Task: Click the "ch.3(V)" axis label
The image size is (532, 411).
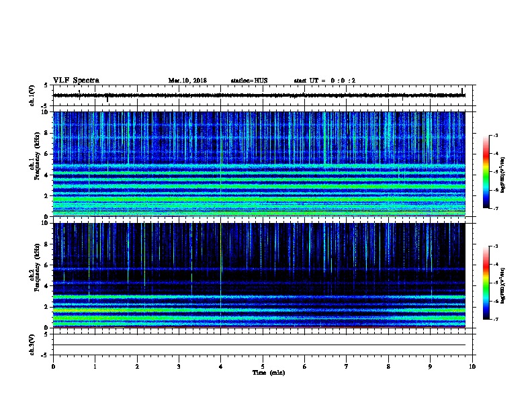Action: pyautogui.click(x=32, y=345)
